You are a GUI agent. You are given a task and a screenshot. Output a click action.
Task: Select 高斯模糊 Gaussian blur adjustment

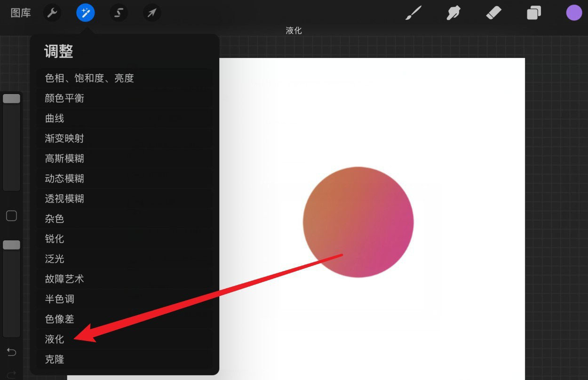tap(64, 158)
